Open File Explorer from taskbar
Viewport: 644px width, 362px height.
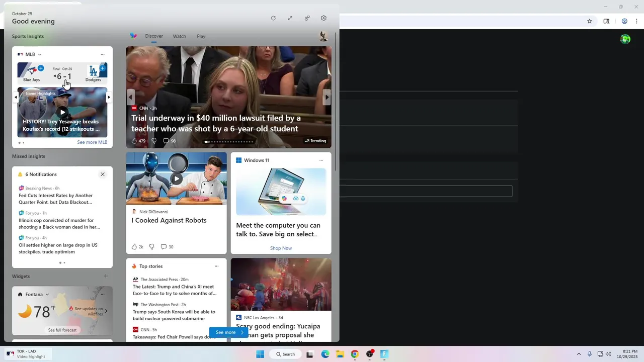(x=340, y=354)
